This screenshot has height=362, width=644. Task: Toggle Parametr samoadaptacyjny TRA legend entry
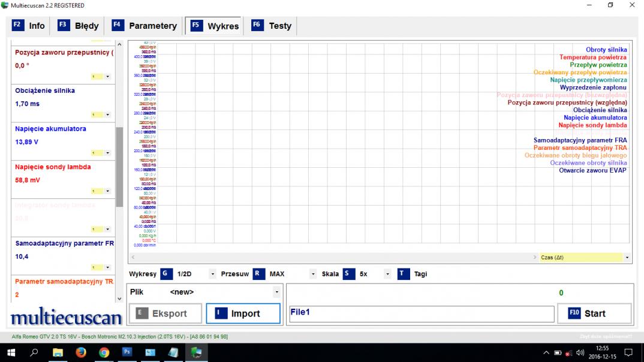click(x=580, y=148)
